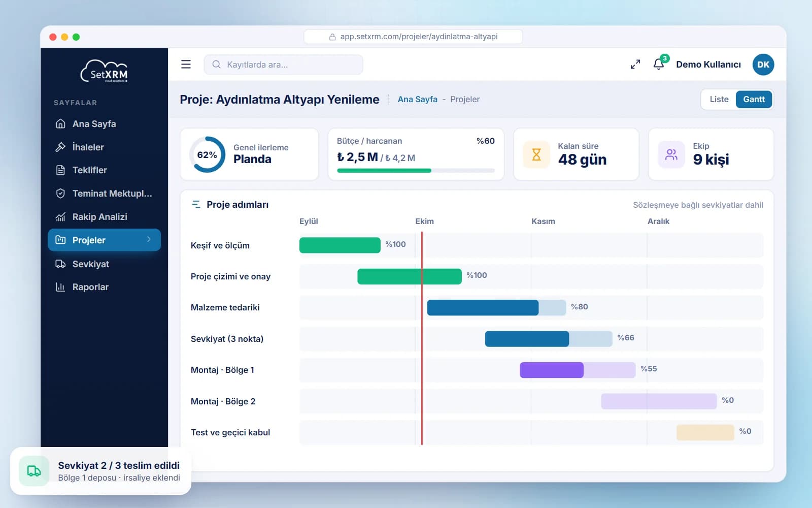Open the Raporlar sidebar page
Screen dimensions: 812x508
(x=104, y=287)
